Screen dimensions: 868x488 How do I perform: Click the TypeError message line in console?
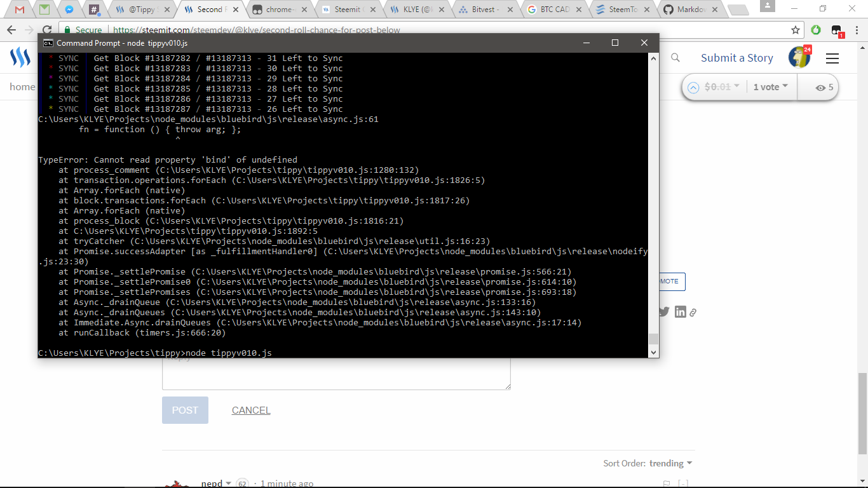click(x=168, y=159)
